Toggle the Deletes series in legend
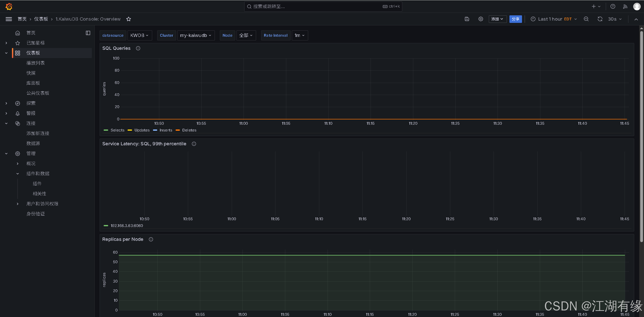The width and height of the screenshot is (644, 317). 189,130
